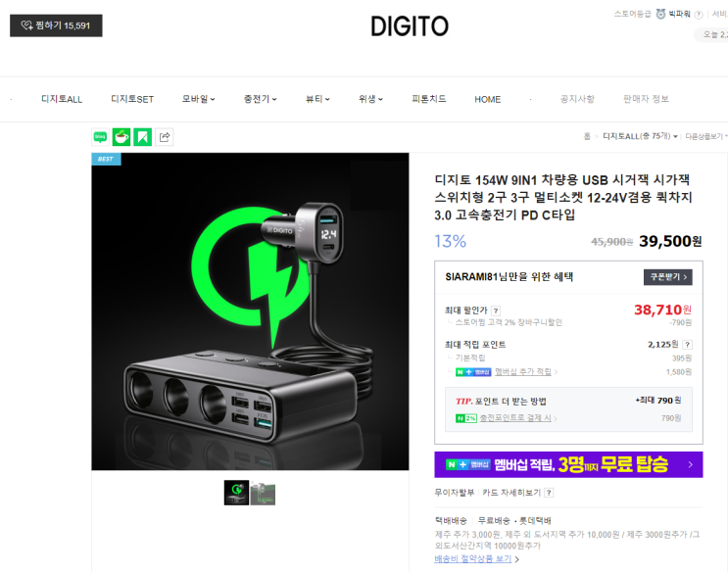
Task: Expand the 모바일 category dropdown
Action: pyautogui.click(x=198, y=99)
